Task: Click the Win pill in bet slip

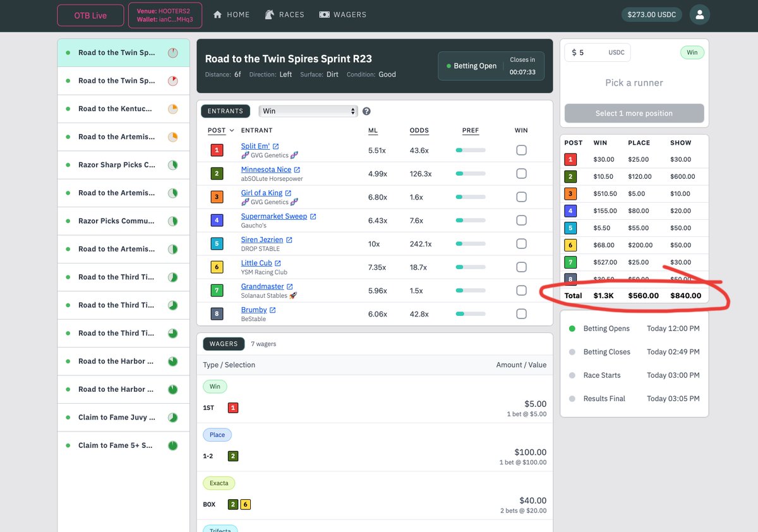Action: click(692, 52)
